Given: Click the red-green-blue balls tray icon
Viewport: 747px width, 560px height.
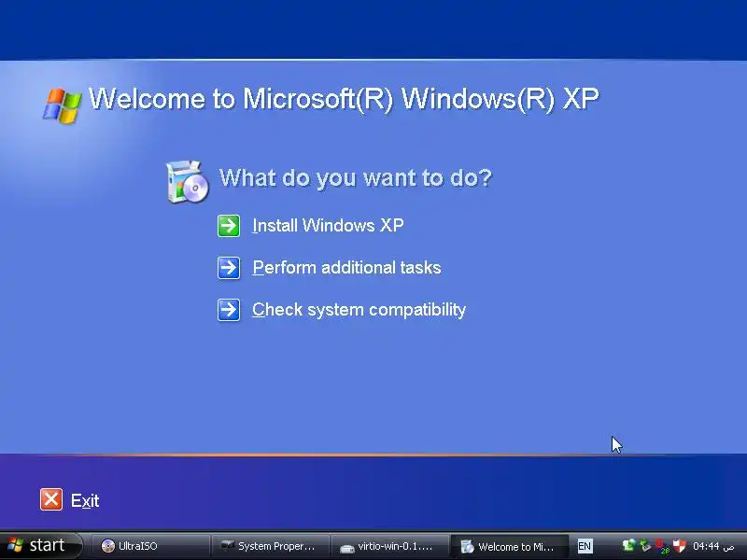Looking at the screenshot, I should [662, 546].
